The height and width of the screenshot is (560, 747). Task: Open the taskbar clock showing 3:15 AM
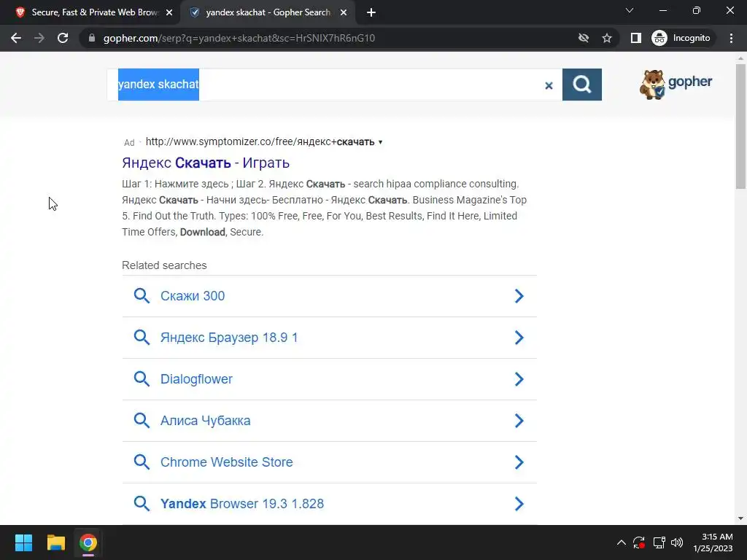[713, 542]
